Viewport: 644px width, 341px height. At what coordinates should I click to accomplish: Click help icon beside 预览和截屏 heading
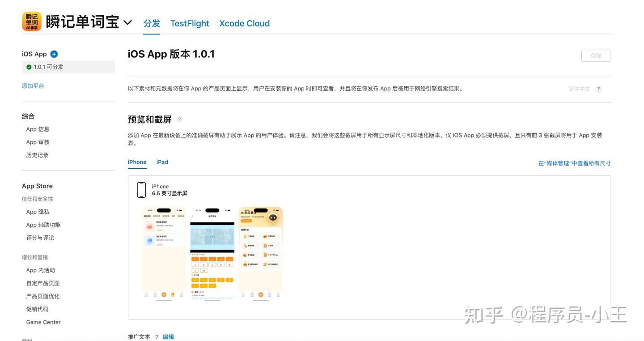tap(179, 119)
